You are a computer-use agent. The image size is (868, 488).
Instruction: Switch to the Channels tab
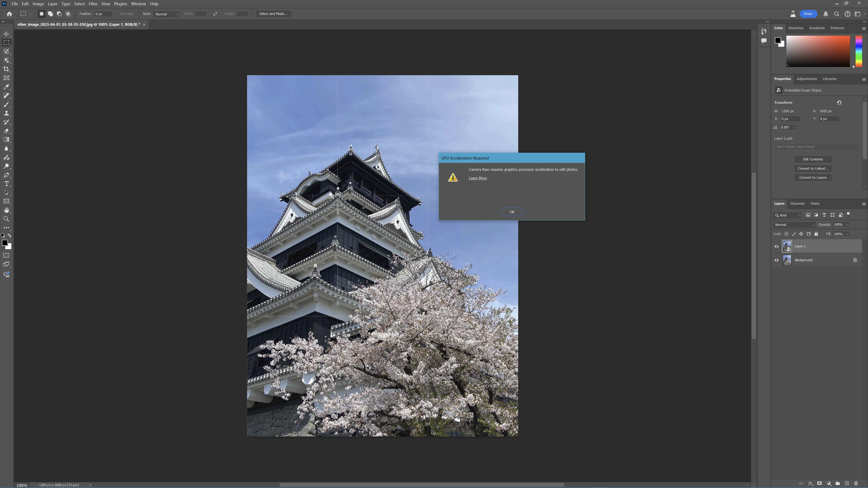coord(797,203)
